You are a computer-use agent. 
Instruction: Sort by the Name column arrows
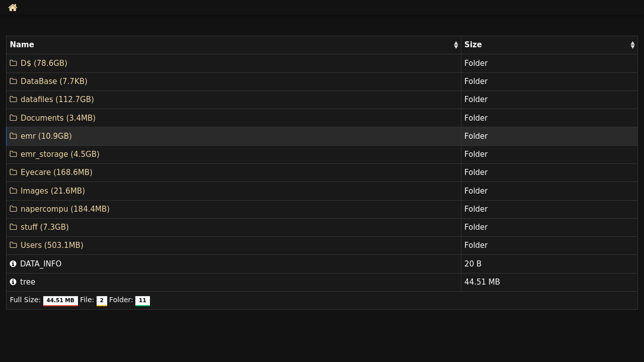[x=456, y=45]
